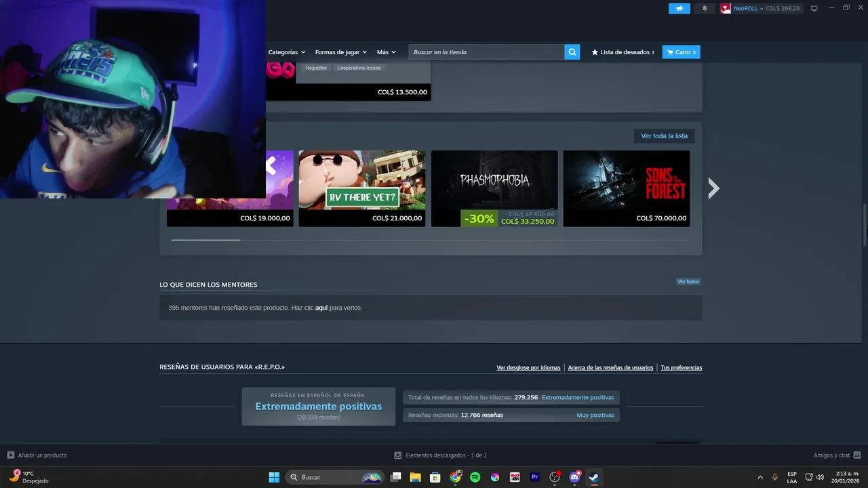
Task: Open the Windows Start menu
Action: click(x=274, y=477)
